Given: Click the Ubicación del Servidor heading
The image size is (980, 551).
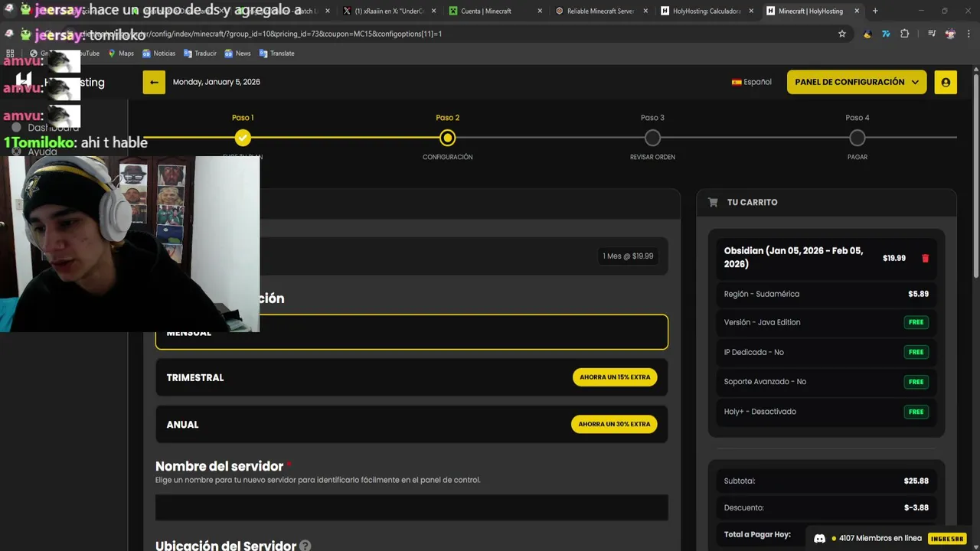Looking at the screenshot, I should [x=226, y=546].
